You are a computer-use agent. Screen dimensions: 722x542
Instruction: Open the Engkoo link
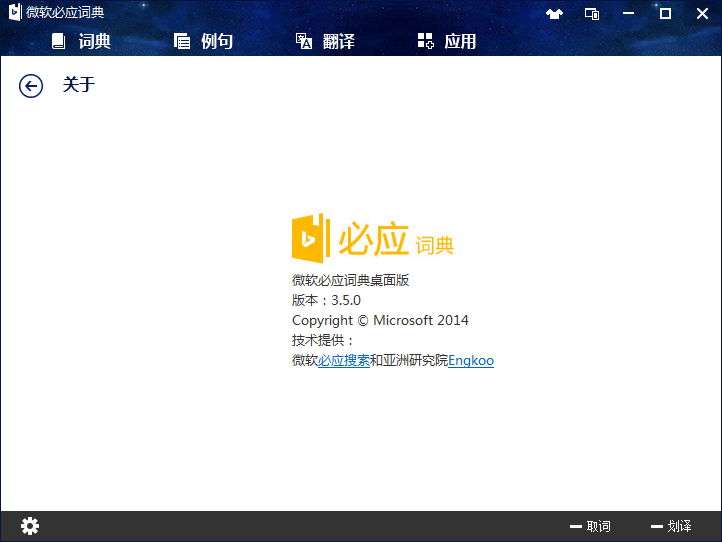pos(471,360)
